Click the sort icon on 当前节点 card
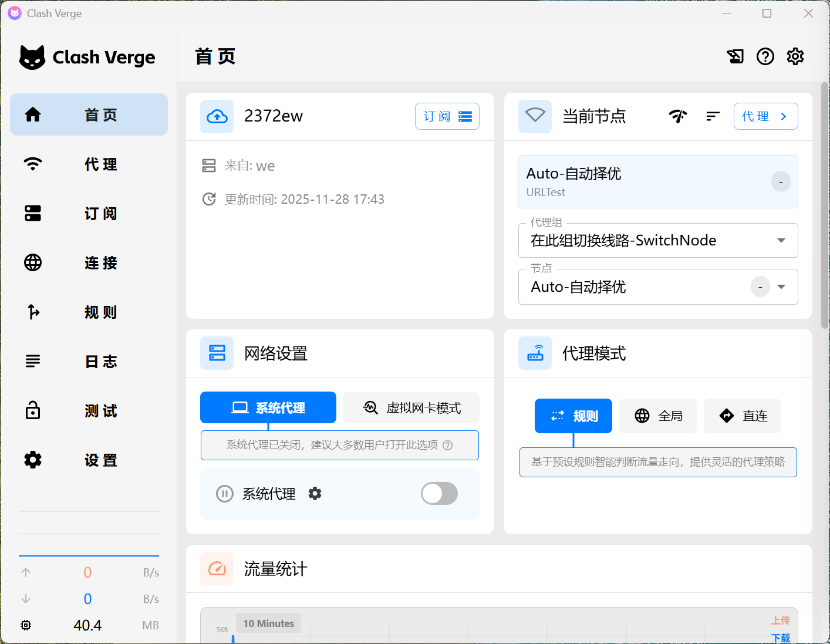The height and width of the screenshot is (644, 830). point(713,116)
